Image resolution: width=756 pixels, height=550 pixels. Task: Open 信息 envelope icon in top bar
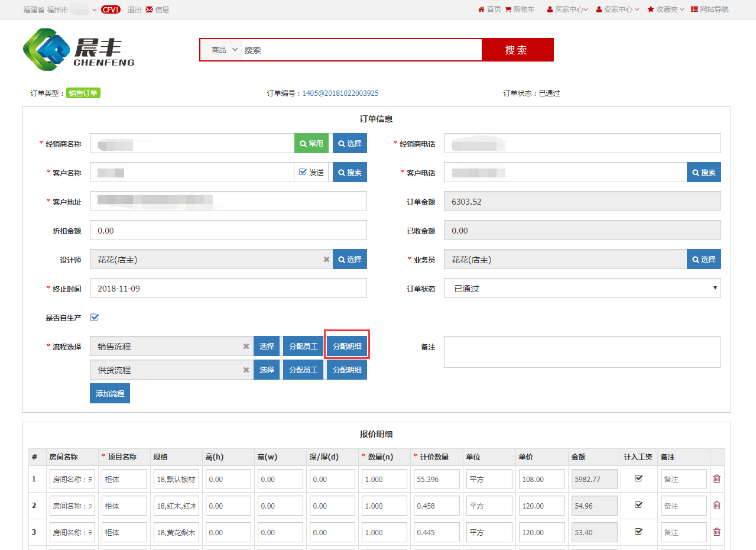tap(149, 9)
